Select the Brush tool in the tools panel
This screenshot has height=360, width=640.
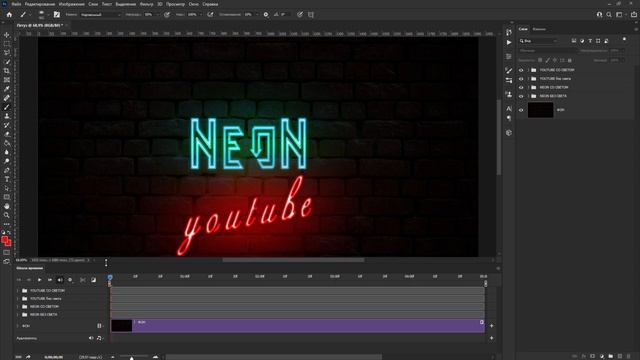[7, 107]
